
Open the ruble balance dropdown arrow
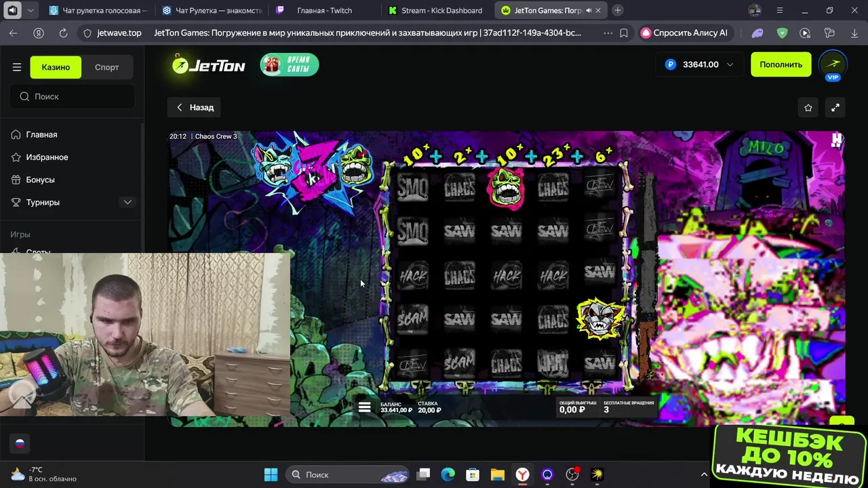730,64
